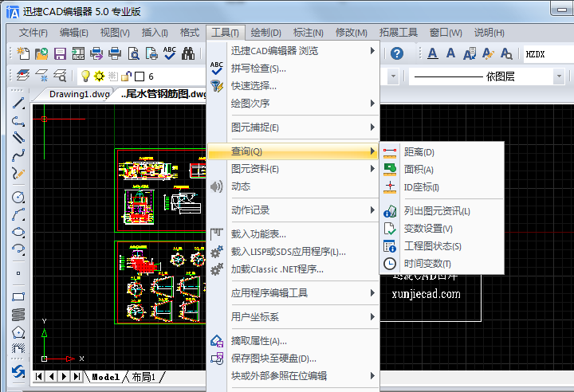574x392 pixels.
Task: Expand the 图元捕捉(E) submenu
Action: [293, 127]
